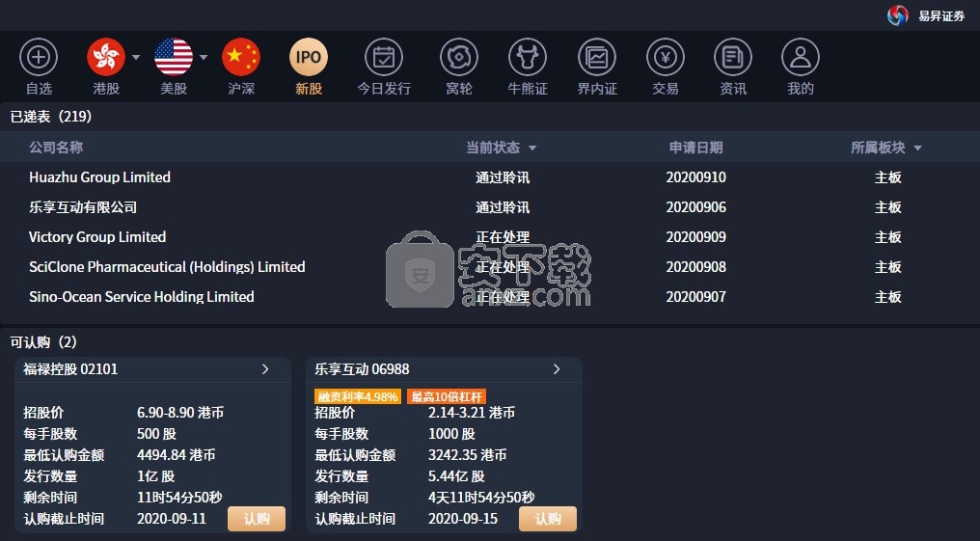Open the 界内证 chart icon
Image resolution: width=980 pixels, height=541 pixels.
[x=597, y=57]
